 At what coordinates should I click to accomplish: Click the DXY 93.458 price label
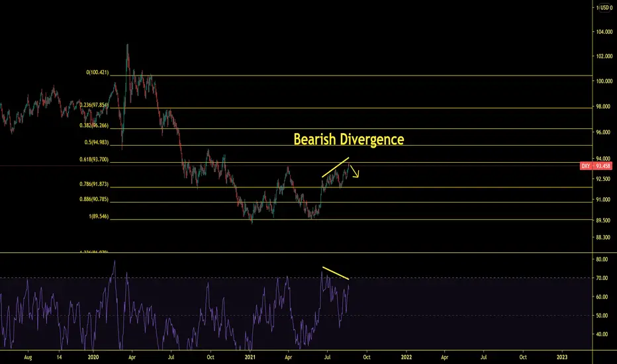pos(596,166)
